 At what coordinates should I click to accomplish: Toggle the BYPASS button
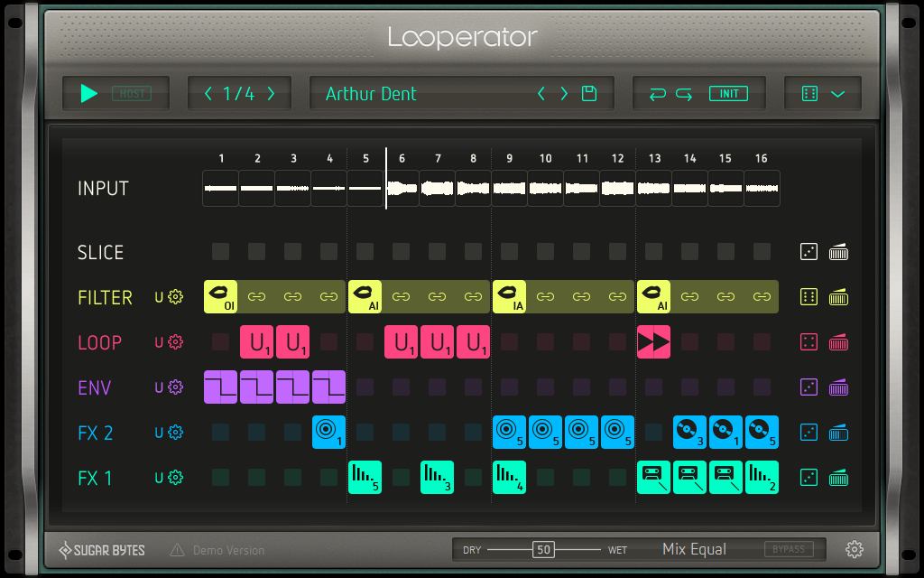[x=789, y=549]
